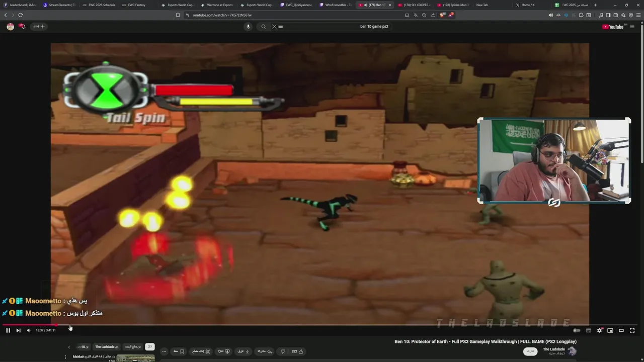Click the translate page icon in address bar
The width and height of the screenshot is (644, 362).
point(415,15)
